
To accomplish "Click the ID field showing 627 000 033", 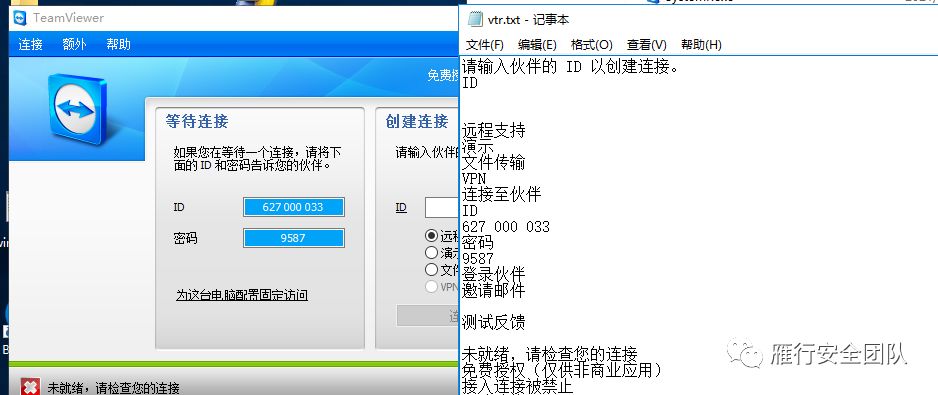I will 293,207.
